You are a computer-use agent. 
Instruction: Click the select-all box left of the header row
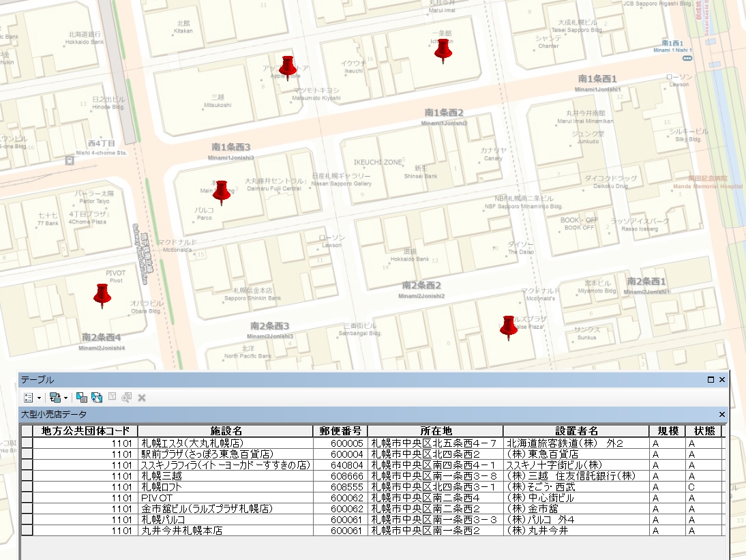[x=27, y=431]
